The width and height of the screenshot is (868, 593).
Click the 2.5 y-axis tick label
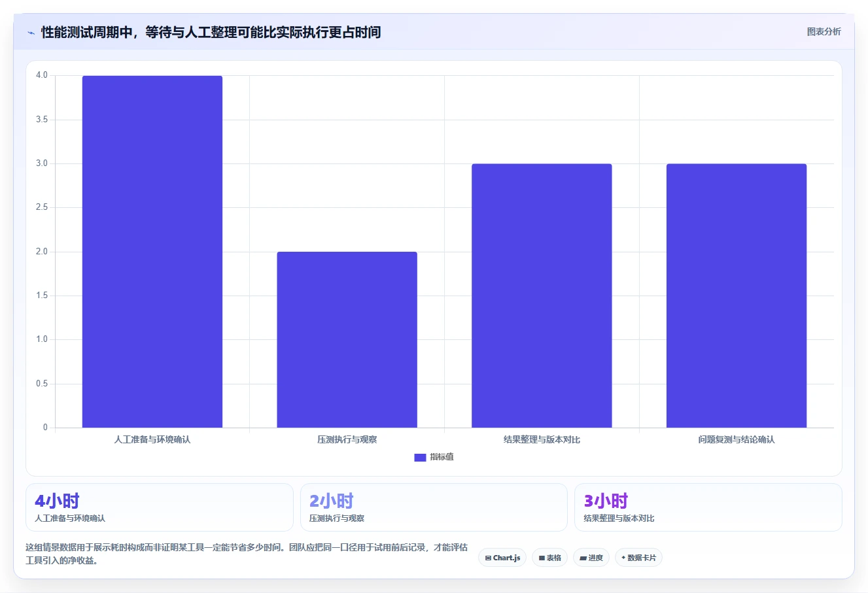[x=42, y=207]
